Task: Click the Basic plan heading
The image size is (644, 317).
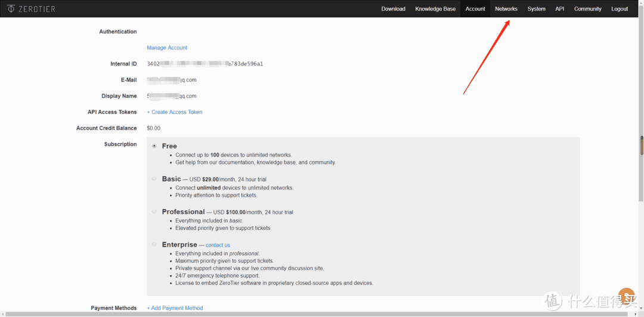Action: [171, 179]
